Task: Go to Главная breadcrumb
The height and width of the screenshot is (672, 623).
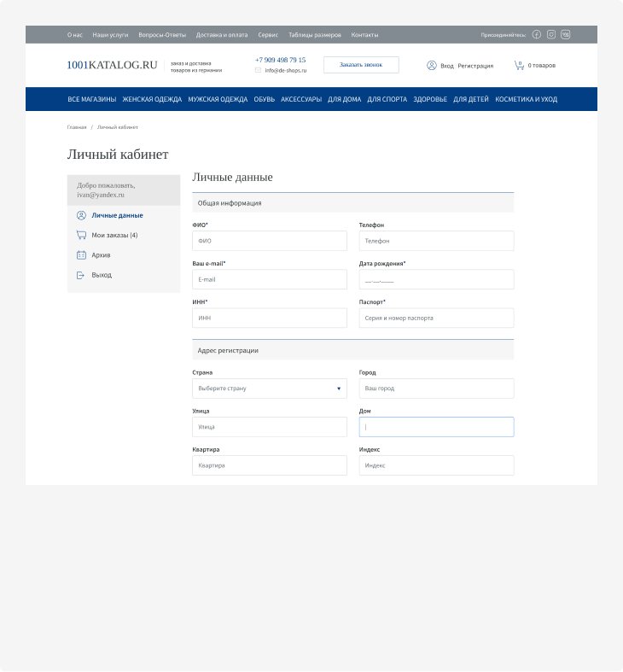Action: click(x=77, y=127)
